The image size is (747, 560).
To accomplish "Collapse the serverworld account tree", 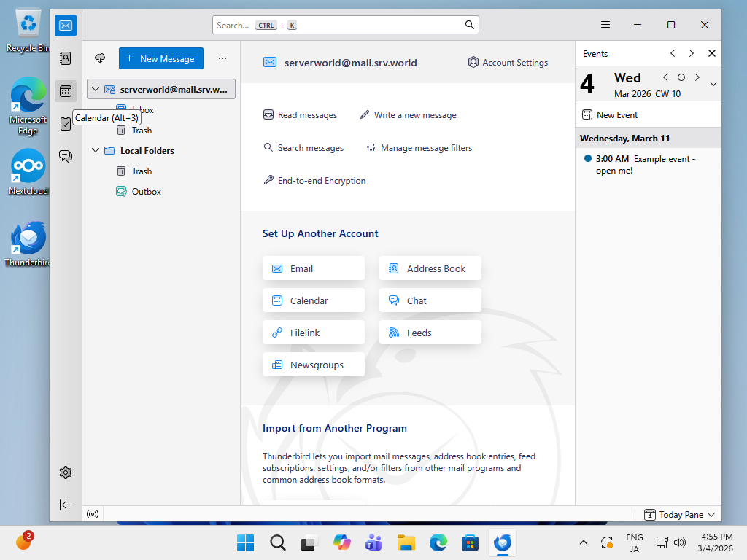I will pos(96,89).
